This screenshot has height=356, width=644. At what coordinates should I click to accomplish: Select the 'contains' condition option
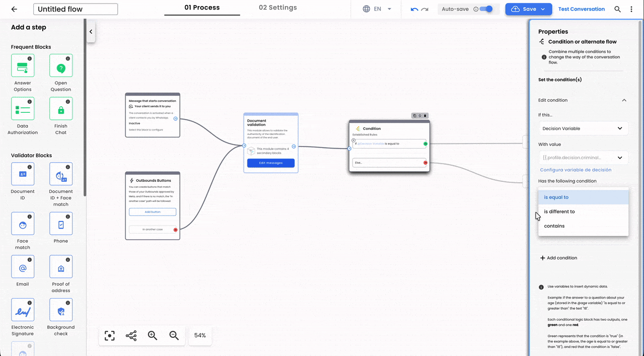tap(554, 226)
